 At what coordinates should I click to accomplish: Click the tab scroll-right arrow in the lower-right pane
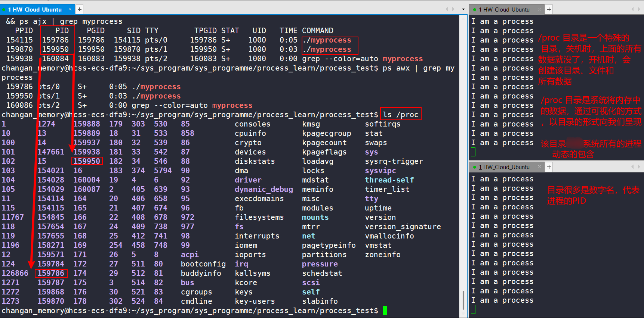640,167
